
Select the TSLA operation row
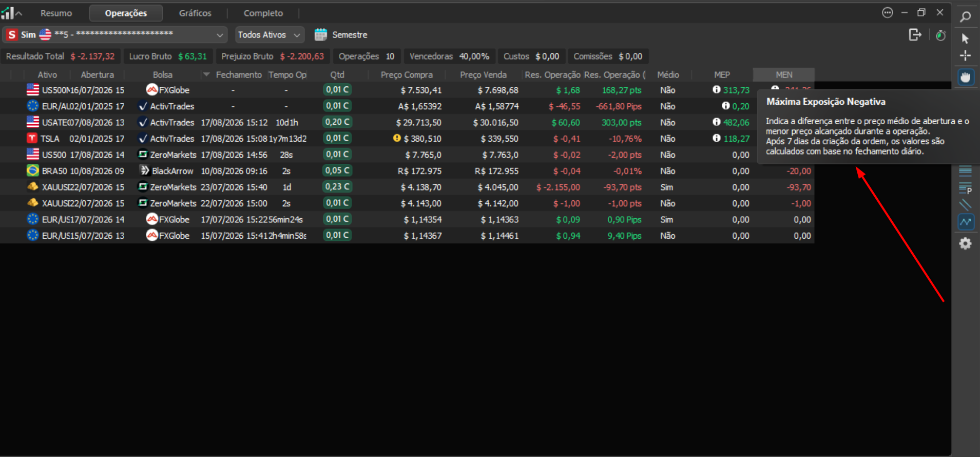(x=407, y=139)
